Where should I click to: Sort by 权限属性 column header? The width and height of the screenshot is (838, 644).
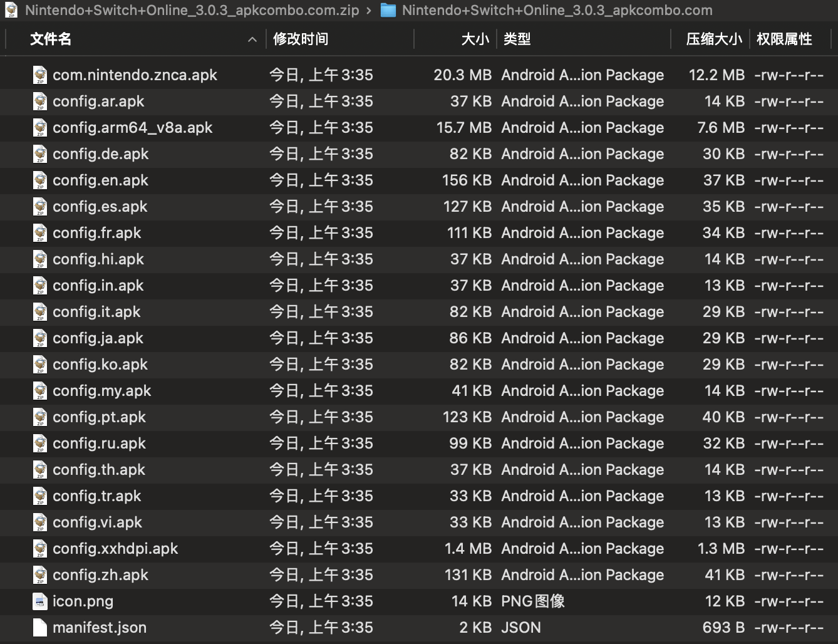click(784, 39)
